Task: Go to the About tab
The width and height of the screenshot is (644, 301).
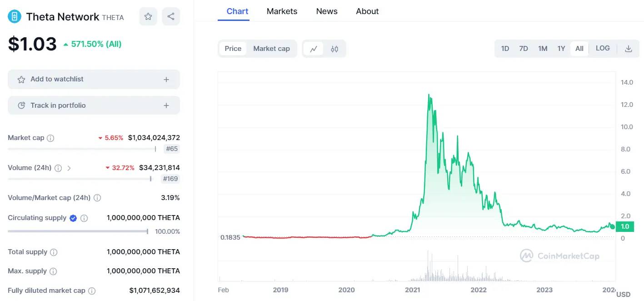Action: (x=367, y=11)
